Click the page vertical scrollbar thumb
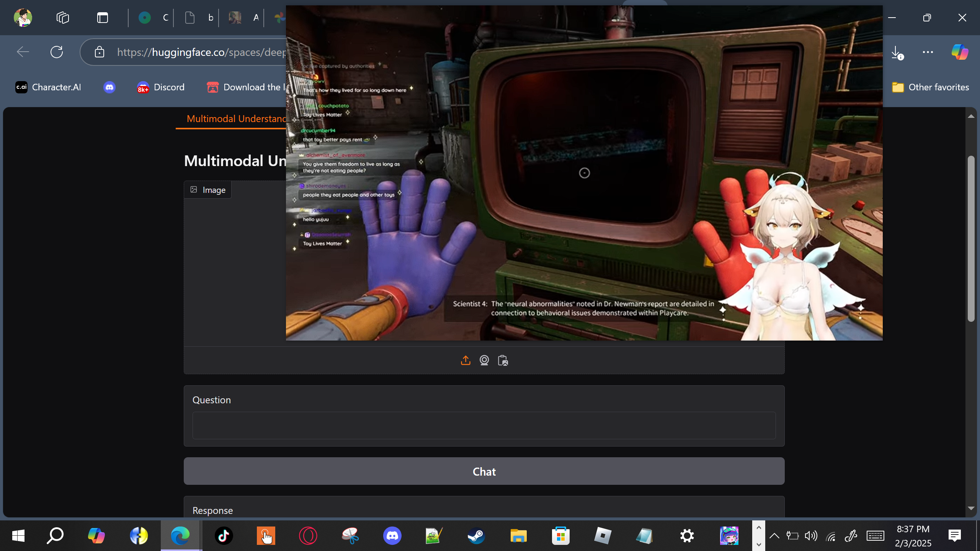980x551 pixels. click(971, 239)
